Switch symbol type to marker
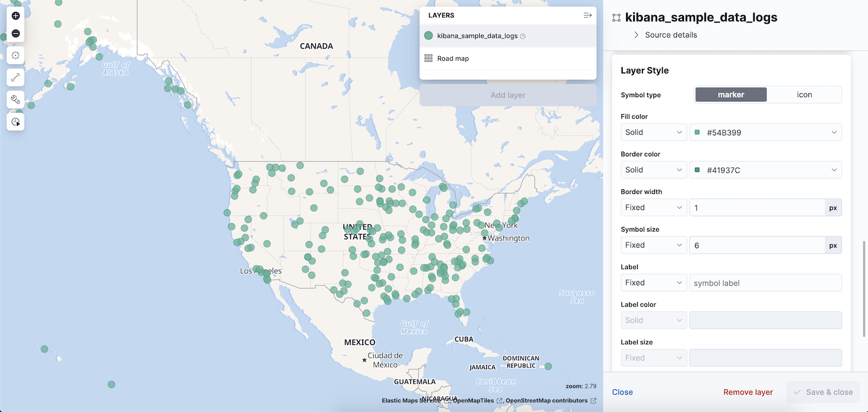Image resolution: width=868 pixels, height=412 pixels. (x=731, y=95)
